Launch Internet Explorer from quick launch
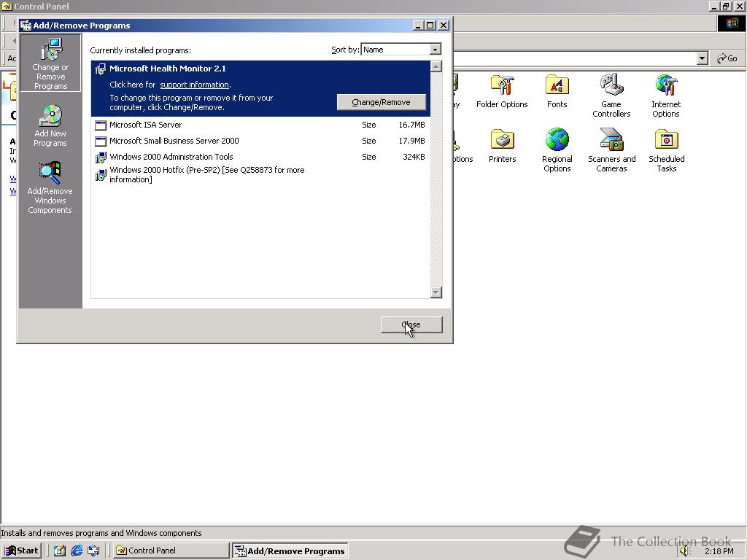The image size is (747, 560). point(77,551)
